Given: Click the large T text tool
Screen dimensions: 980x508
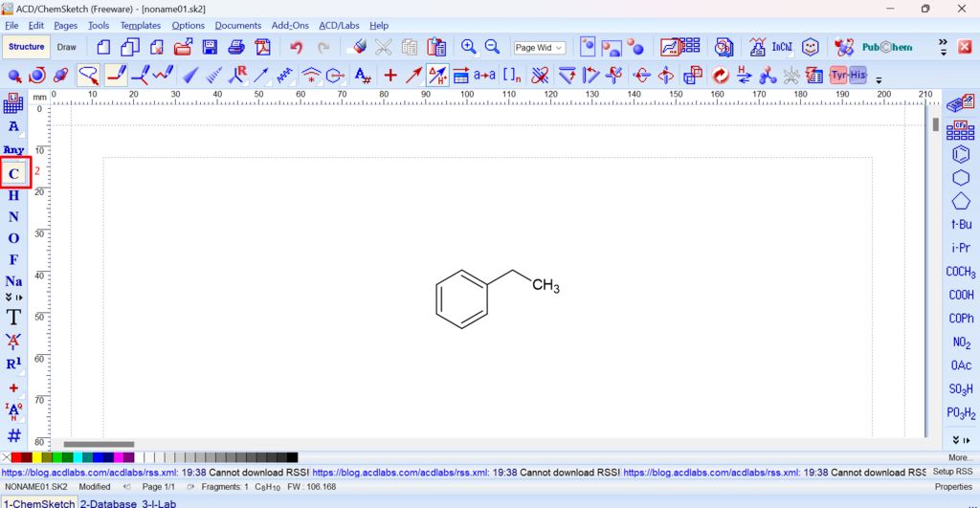Looking at the screenshot, I should [x=13, y=318].
